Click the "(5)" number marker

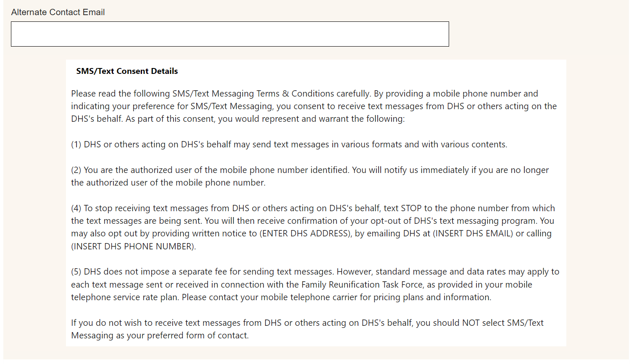[76, 272]
